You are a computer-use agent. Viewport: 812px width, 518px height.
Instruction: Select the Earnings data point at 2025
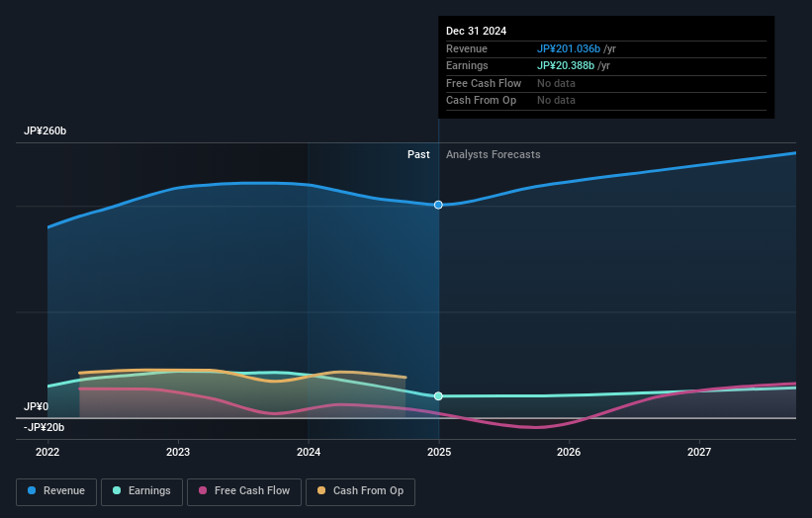click(x=438, y=396)
